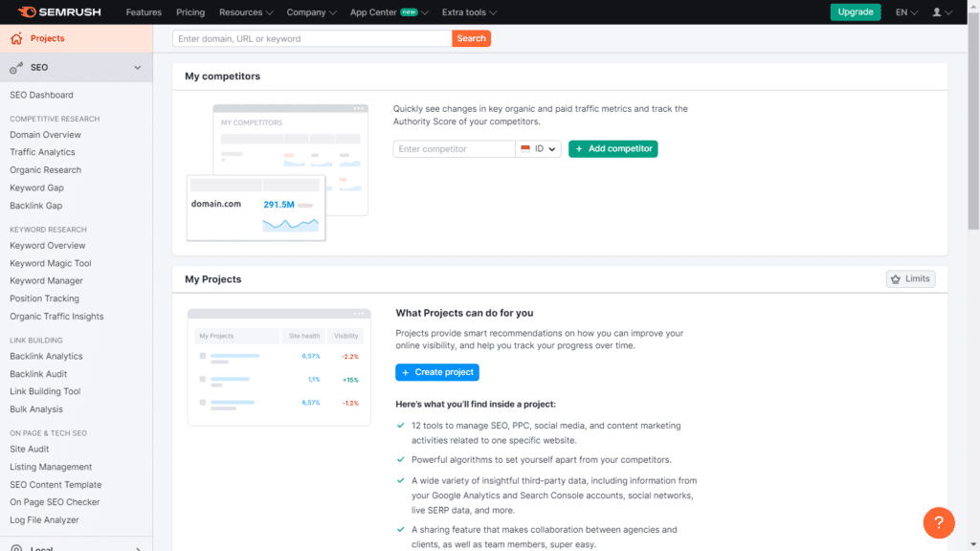
Task: Open the Company menu
Action: tap(304, 12)
